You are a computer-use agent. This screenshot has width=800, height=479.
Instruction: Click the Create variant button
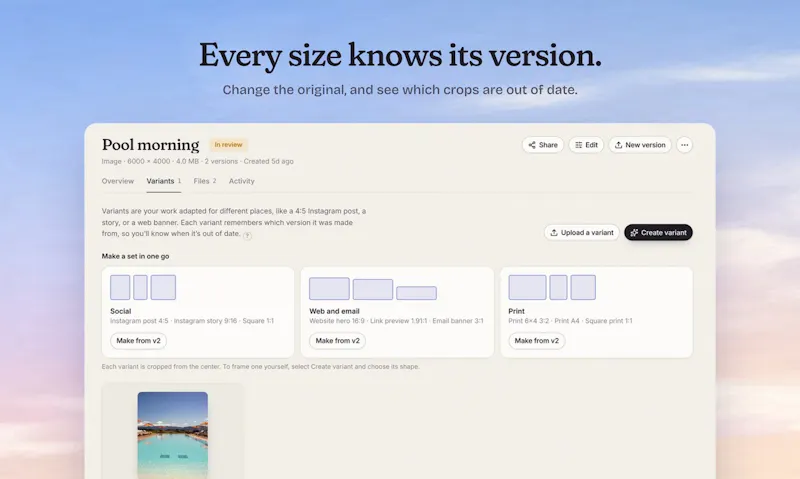[658, 233]
